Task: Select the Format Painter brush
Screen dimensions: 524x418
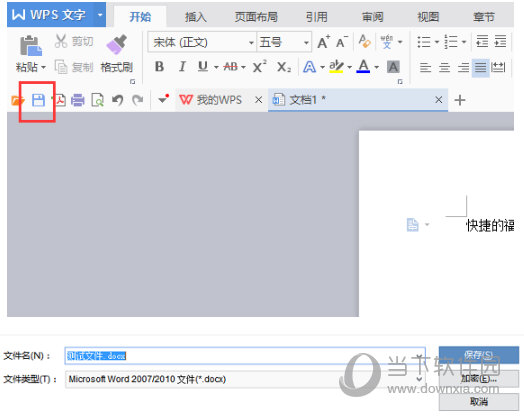Action: [x=117, y=44]
